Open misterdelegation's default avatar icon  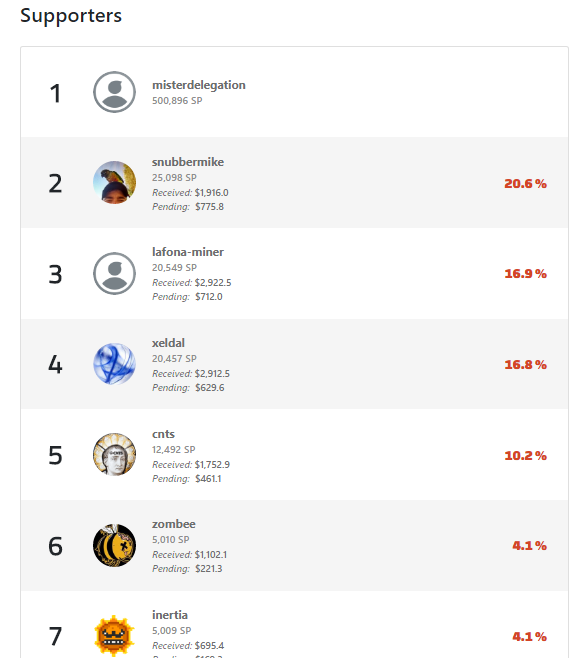tap(114, 92)
